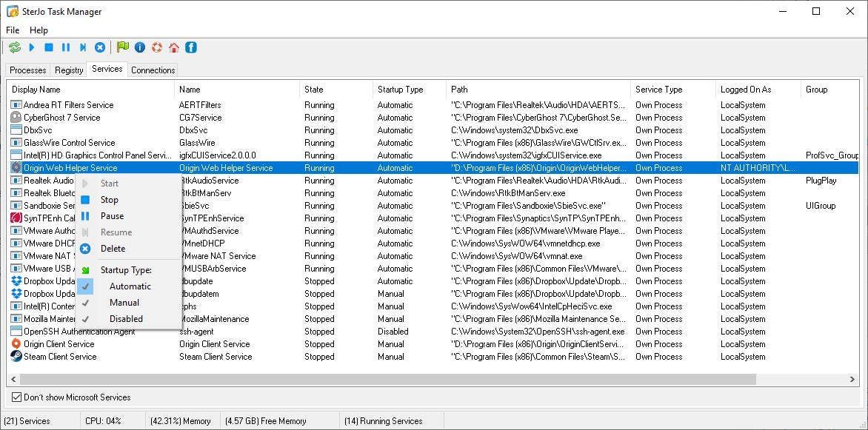Click the Pause service toolbar icon
Image resolution: width=868 pixels, height=430 pixels.
click(66, 47)
